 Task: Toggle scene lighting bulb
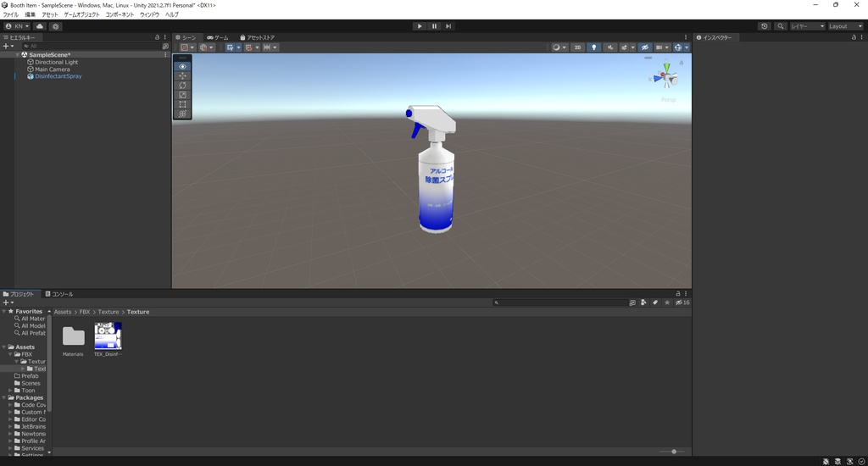coord(594,47)
